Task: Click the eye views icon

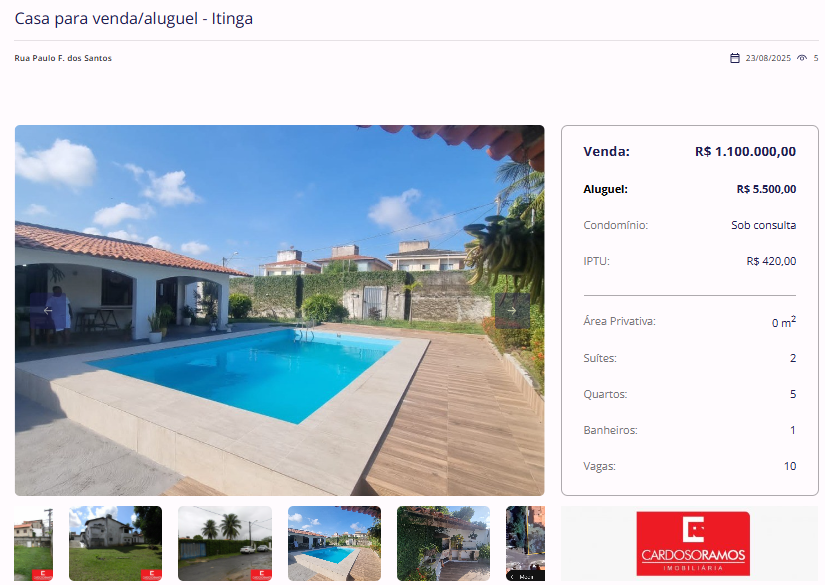Action: click(802, 58)
